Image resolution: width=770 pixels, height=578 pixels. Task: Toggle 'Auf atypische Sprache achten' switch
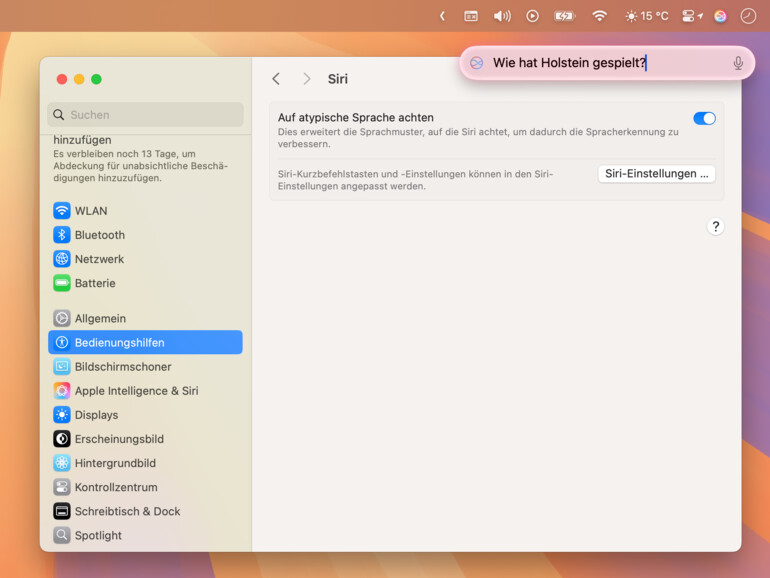click(x=704, y=118)
